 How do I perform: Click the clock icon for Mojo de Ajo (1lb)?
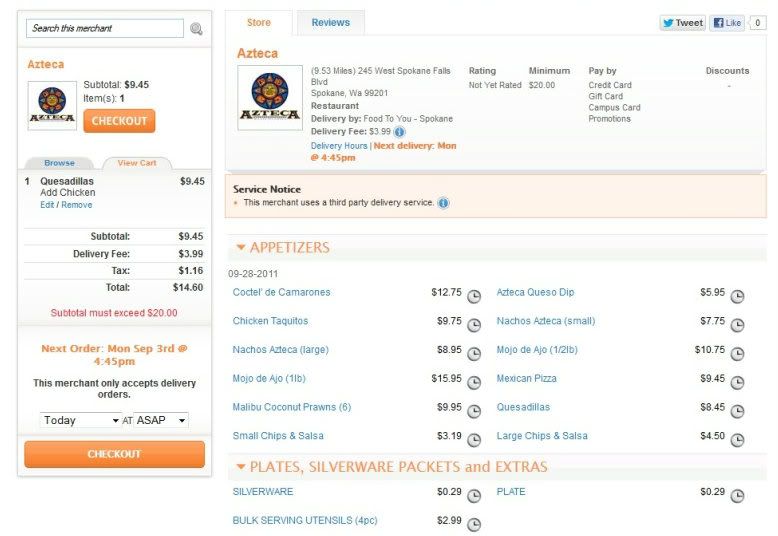tap(474, 383)
